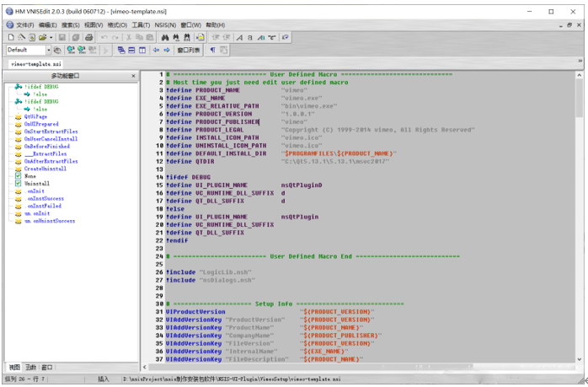The height and width of the screenshot is (387, 588).
Task: Open Find with first binoculars icon
Action: click(165, 37)
